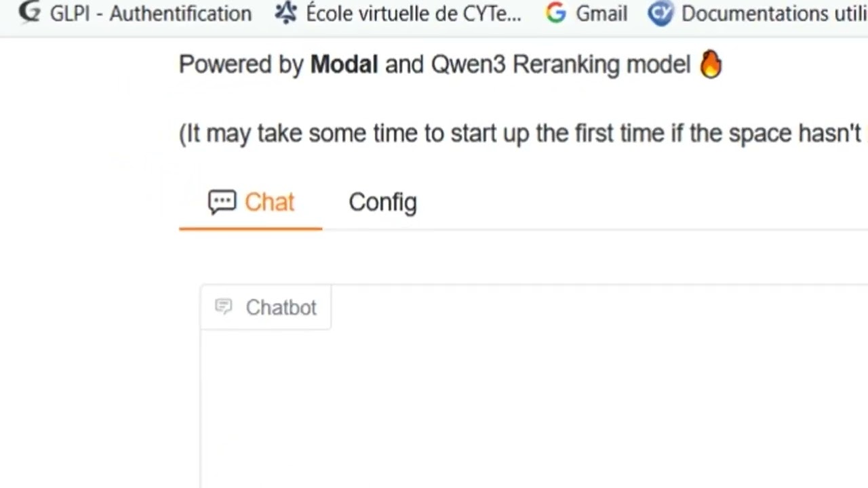Open the GLPI - Authentification bookmark
868x488 pixels.
click(151, 14)
